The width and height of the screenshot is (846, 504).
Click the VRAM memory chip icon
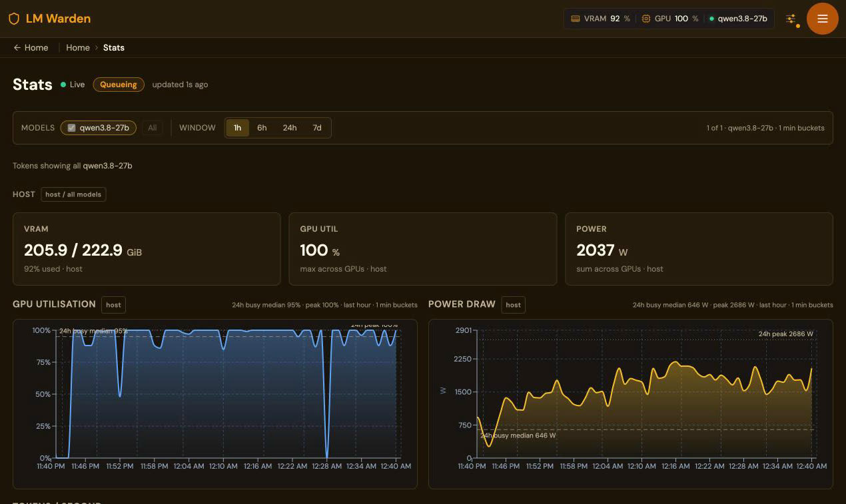(x=576, y=19)
